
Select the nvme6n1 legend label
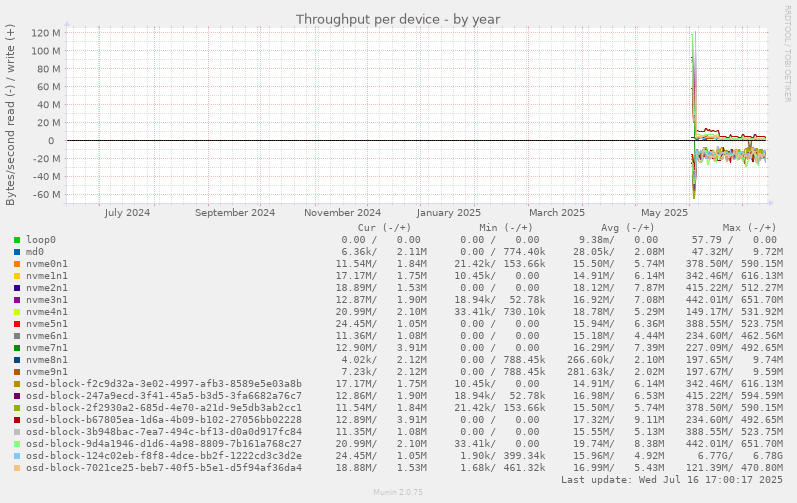(x=47, y=336)
